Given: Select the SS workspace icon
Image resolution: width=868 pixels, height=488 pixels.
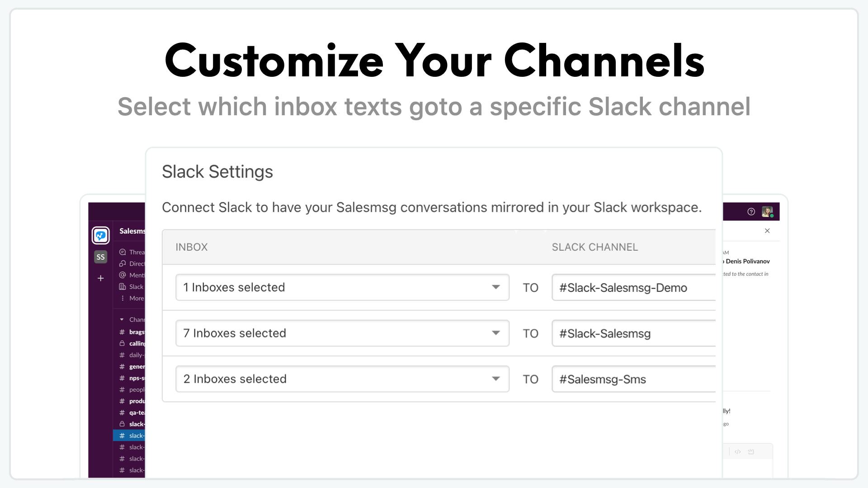Looking at the screenshot, I should 100,257.
